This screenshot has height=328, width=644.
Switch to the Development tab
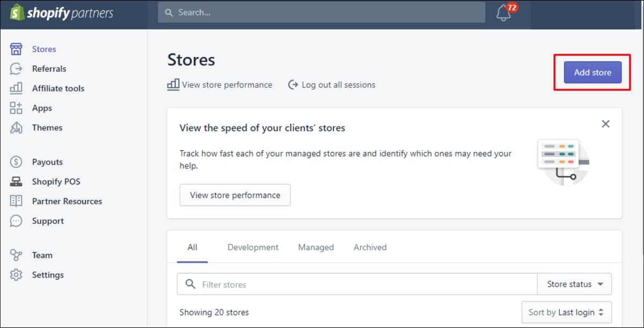tap(253, 247)
